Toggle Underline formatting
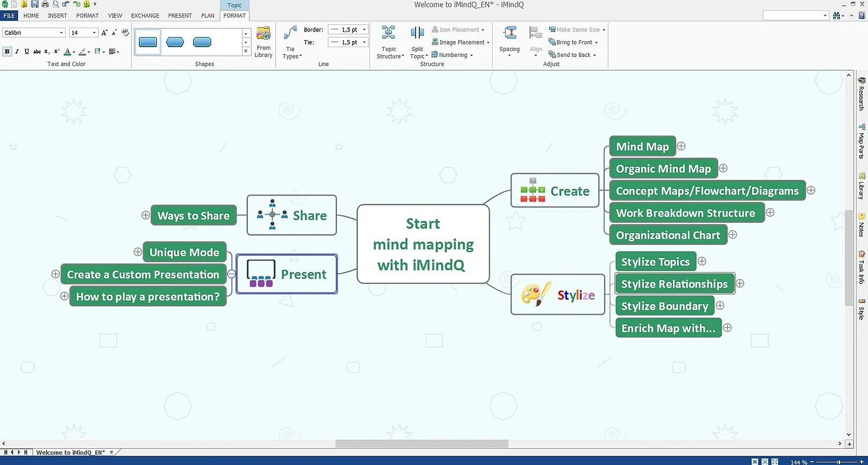The height and width of the screenshot is (465, 868). click(27, 51)
